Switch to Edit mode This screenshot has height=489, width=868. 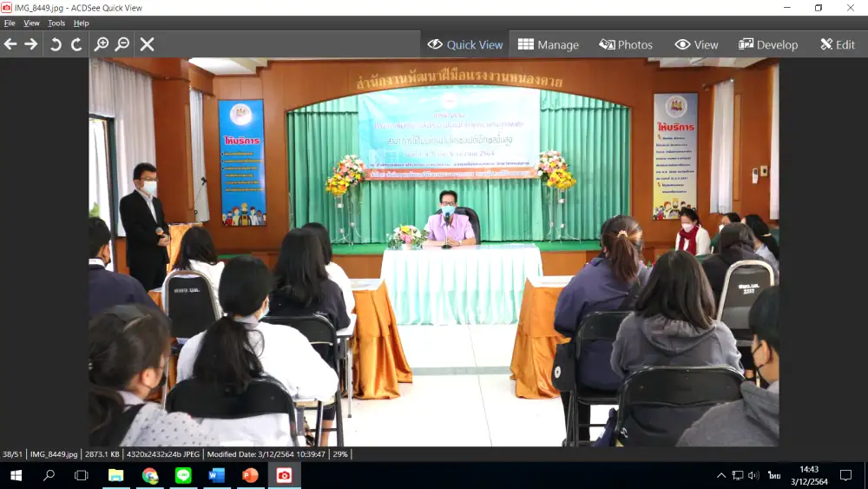pos(838,45)
